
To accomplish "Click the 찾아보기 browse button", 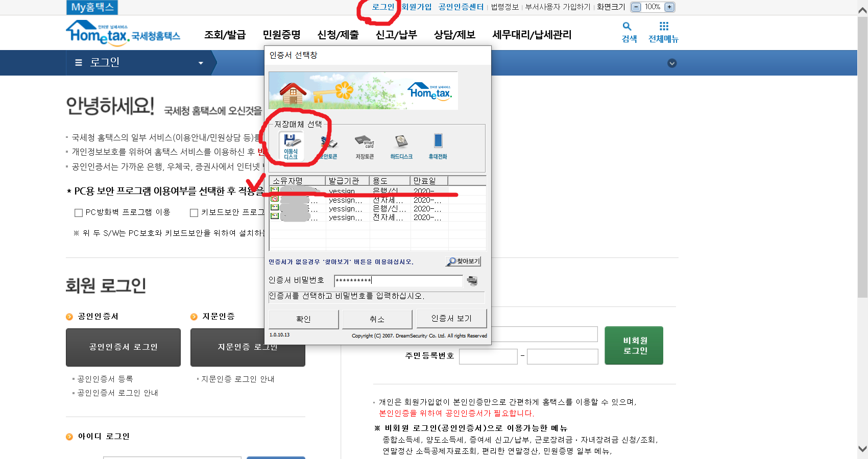I will coord(463,261).
